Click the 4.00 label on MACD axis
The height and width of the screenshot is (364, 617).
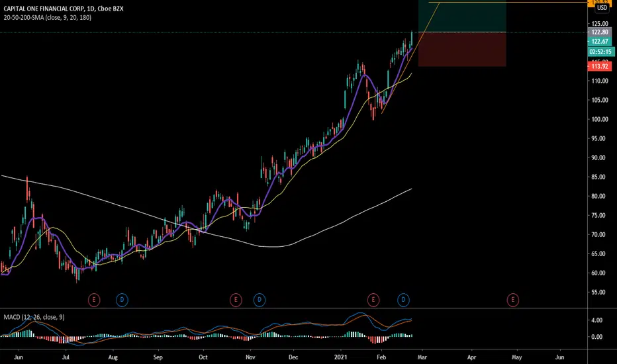[x=597, y=320]
